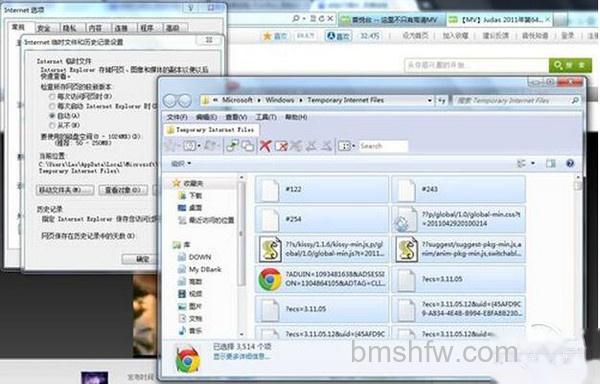The height and width of the screenshot is (384, 600).
Task: Select the Chrome icon file ?ADUIN=1093481638
Action: [270, 279]
